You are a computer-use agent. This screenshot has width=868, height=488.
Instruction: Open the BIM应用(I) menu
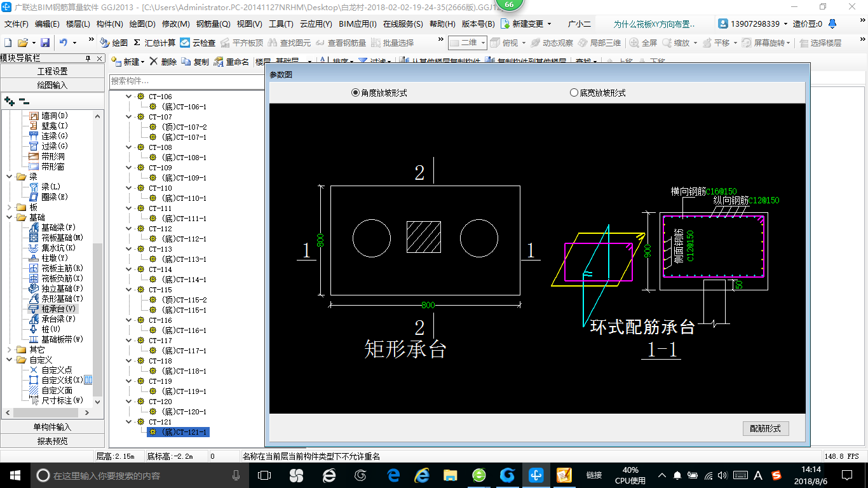tap(358, 24)
